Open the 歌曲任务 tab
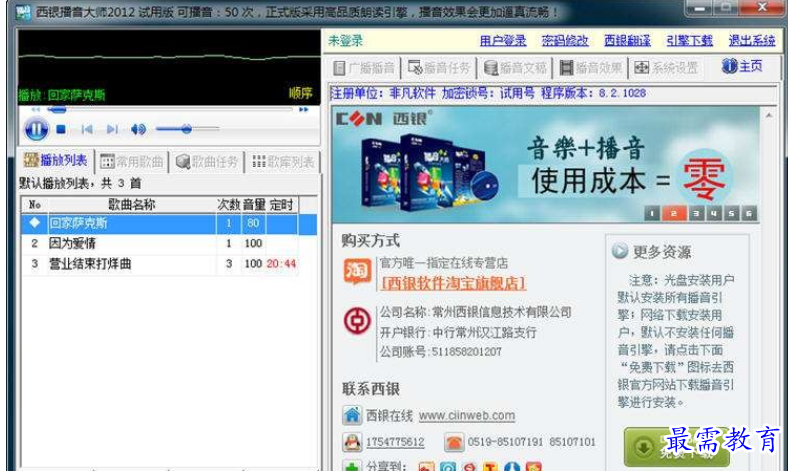This screenshot has height=471, width=788. pos(207,161)
